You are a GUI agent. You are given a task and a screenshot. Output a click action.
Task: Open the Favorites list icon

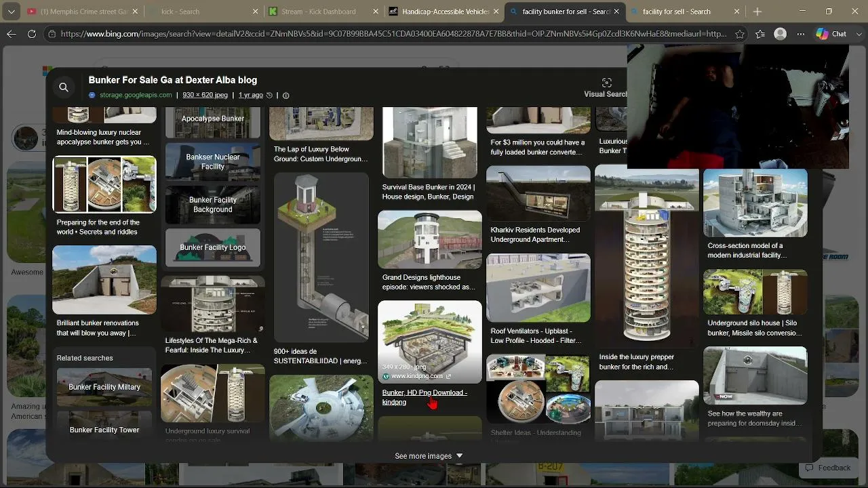760,34
